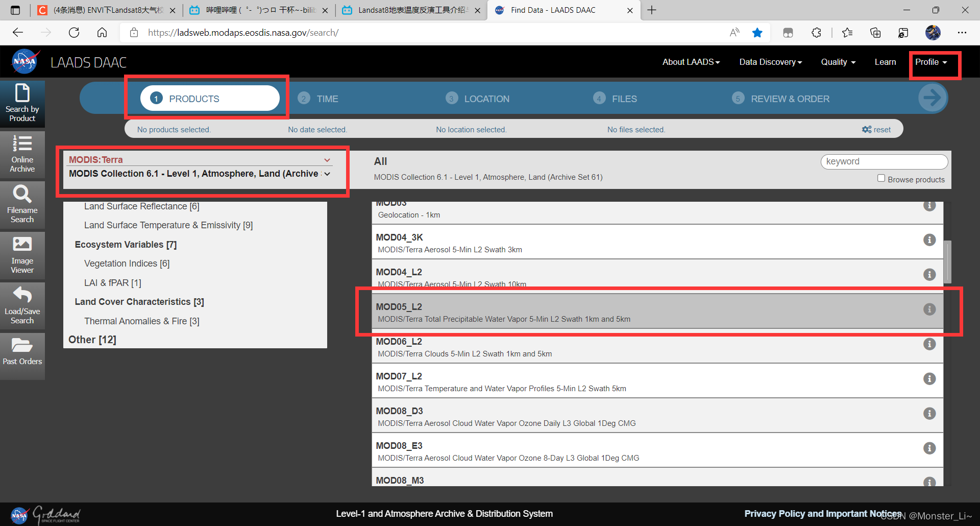Select Vegetation Indices [6] category
The image size is (980, 526).
pos(127,264)
